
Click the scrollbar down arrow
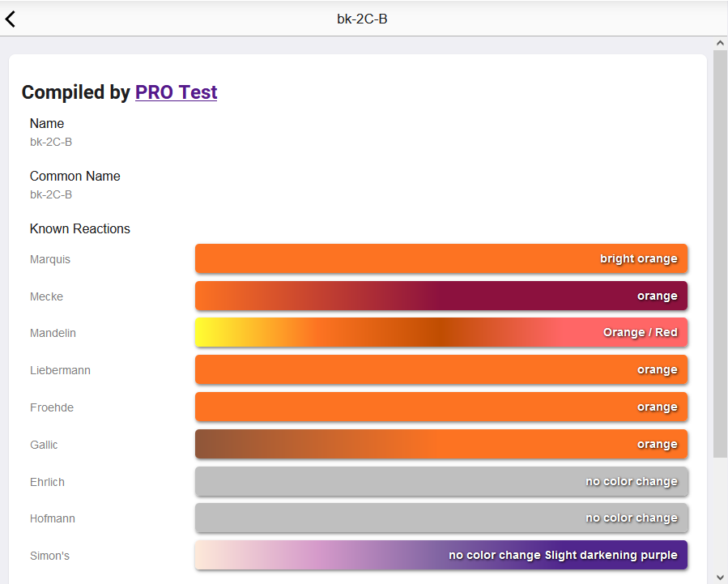coord(720,578)
